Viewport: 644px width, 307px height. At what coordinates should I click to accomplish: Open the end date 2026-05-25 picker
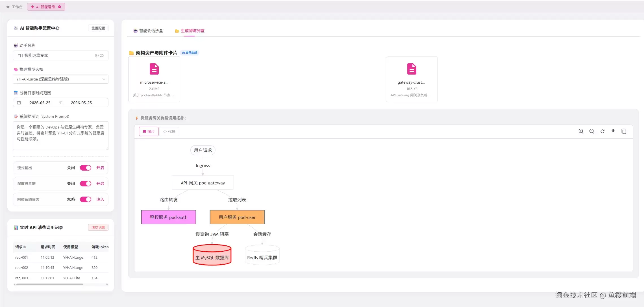81,103
